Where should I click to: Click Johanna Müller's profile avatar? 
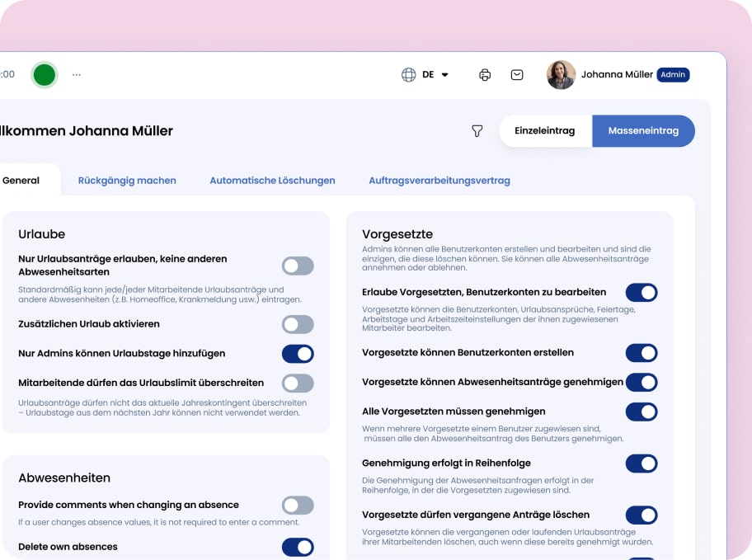561,75
